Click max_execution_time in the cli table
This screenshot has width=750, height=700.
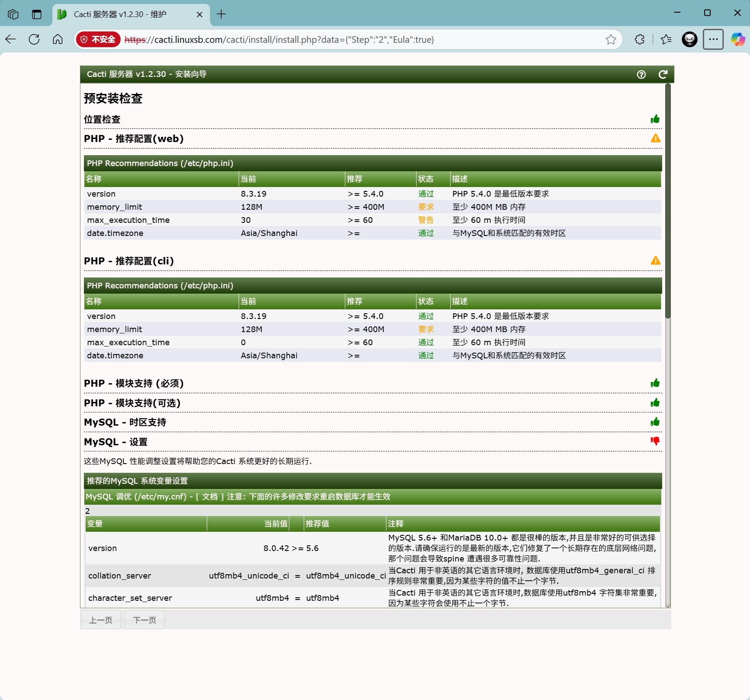tap(128, 343)
